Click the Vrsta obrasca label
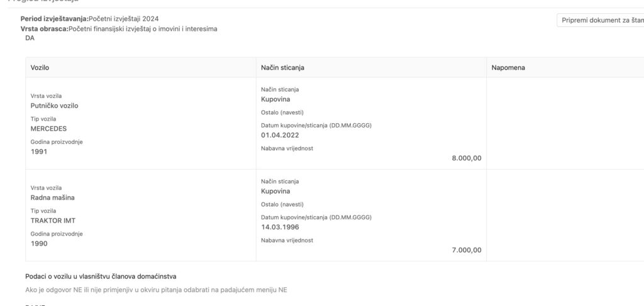 (x=44, y=29)
